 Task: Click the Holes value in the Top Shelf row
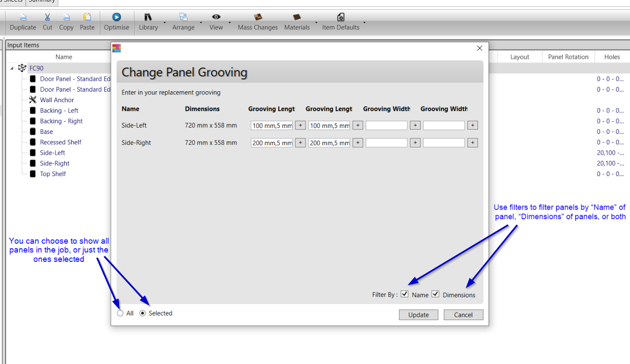click(x=610, y=174)
